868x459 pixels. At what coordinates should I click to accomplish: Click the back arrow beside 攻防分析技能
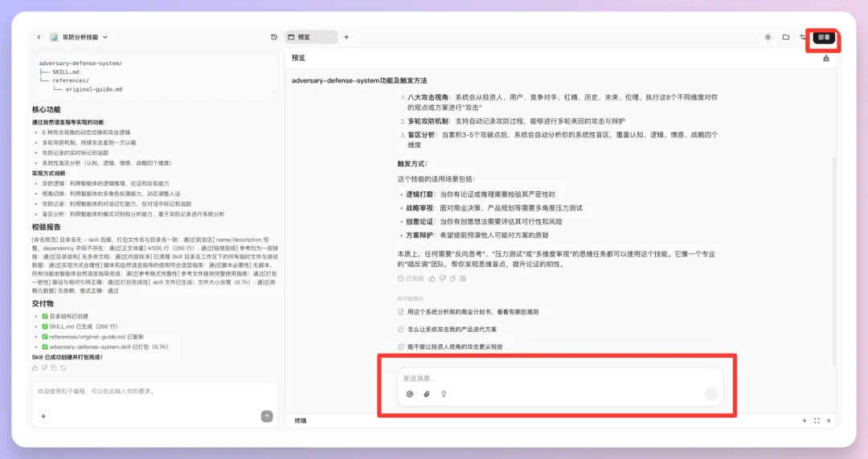[39, 37]
